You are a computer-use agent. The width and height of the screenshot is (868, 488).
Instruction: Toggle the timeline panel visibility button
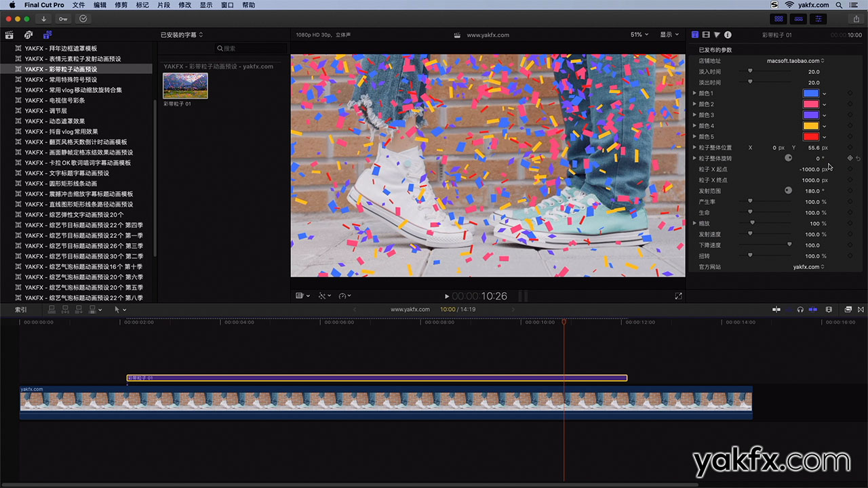[x=800, y=19]
